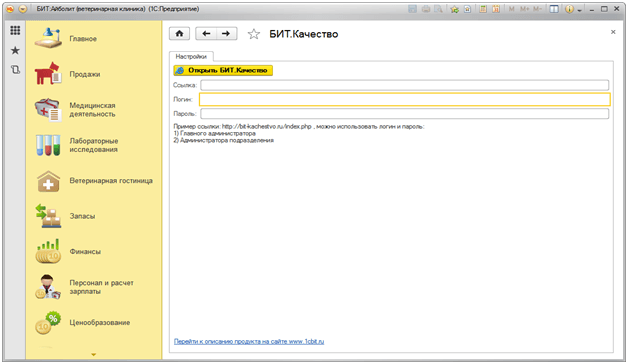
Task: Expand more sections with bottom arrow
Action: [93, 354]
